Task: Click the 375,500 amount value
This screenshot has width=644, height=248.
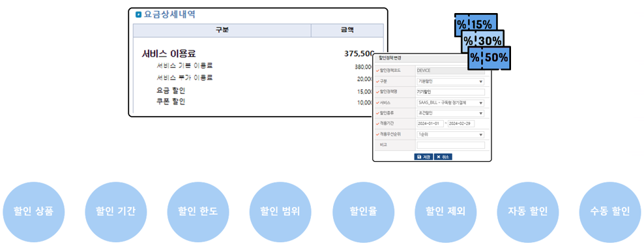Action: point(359,54)
